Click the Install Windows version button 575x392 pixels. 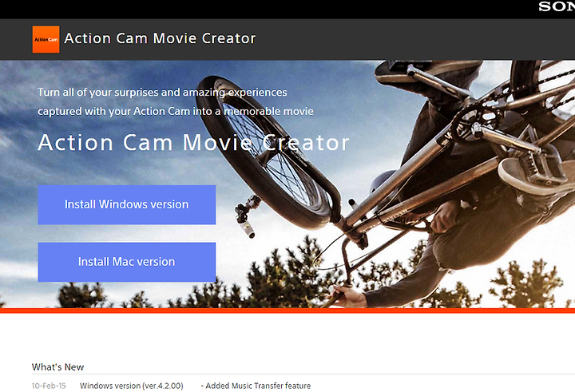[126, 204]
